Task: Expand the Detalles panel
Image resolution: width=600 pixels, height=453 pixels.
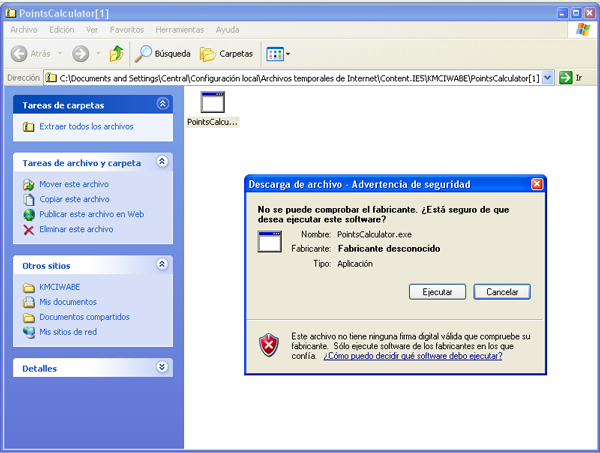Action: [162, 367]
